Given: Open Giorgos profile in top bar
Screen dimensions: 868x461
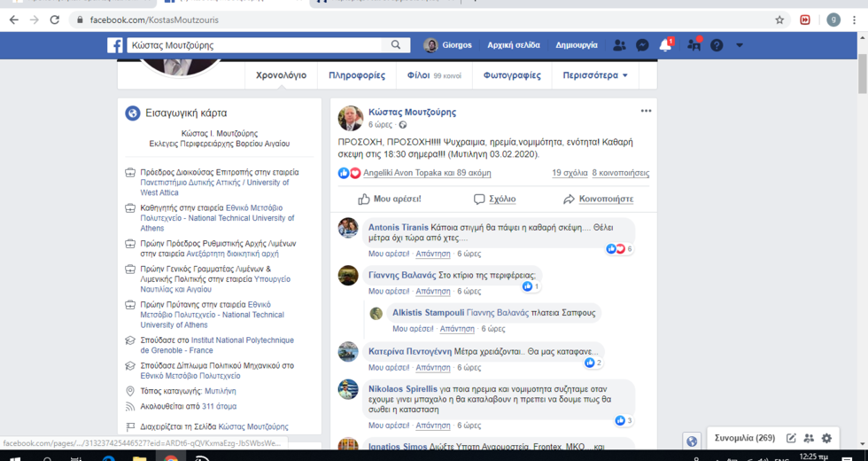Looking at the screenshot, I should [448, 45].
